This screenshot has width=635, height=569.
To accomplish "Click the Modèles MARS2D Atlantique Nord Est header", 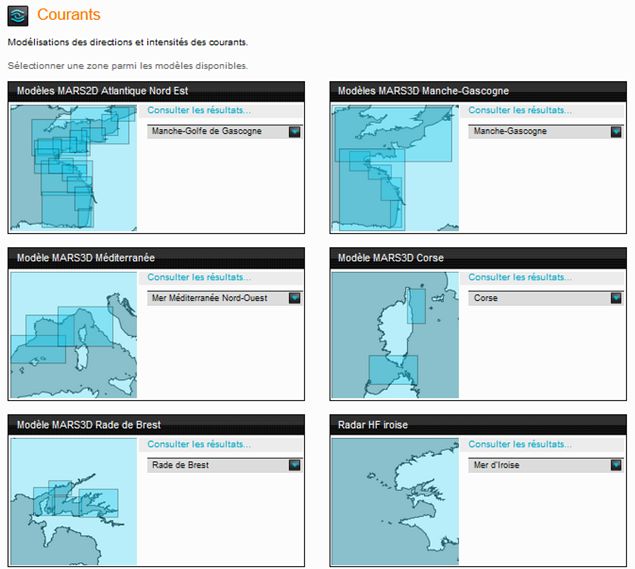I will (x=156, y=91).
